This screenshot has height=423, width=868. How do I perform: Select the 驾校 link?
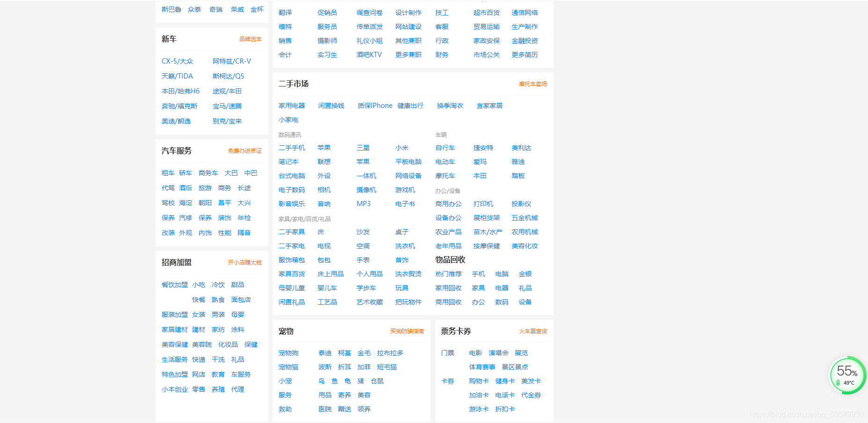168,203
